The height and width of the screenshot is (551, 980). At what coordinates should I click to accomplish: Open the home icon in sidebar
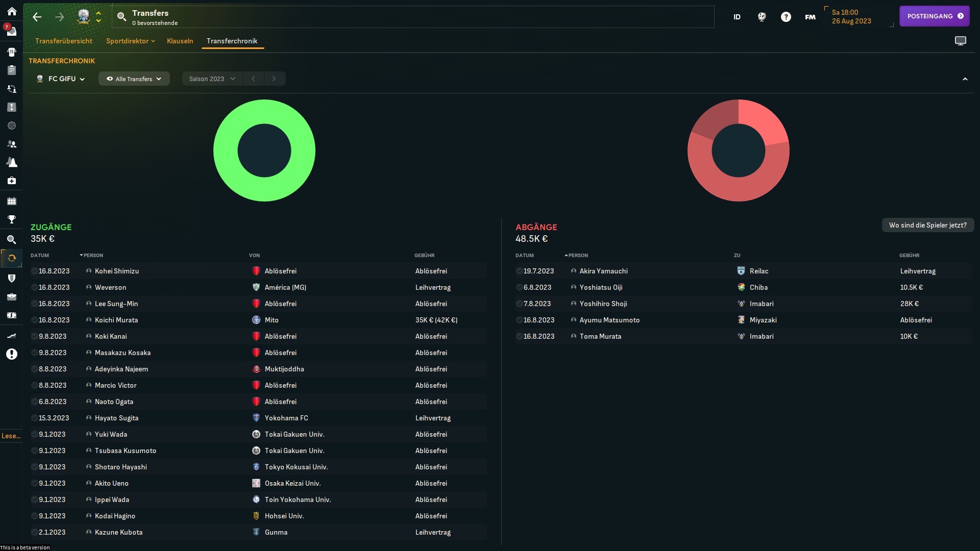(11, 11)
